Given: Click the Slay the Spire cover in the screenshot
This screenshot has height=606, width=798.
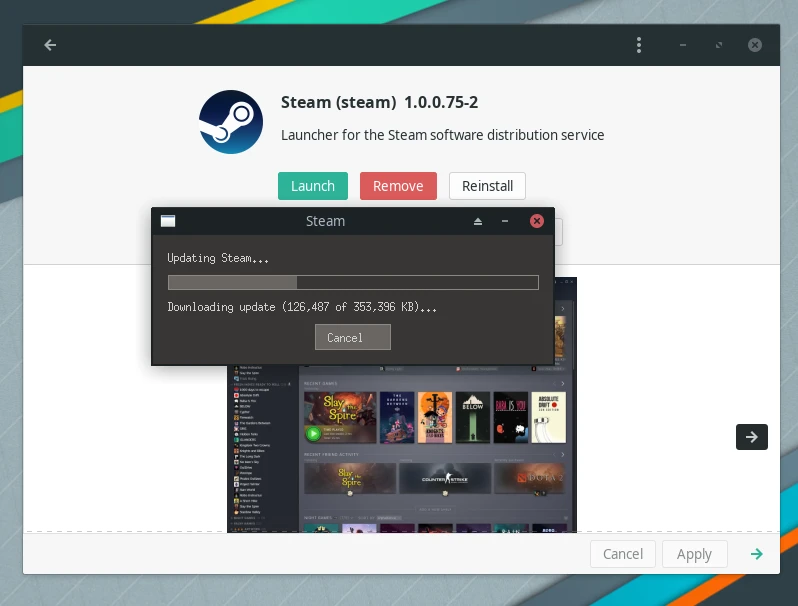Looking at the screenshot, I should click(340, 417).
